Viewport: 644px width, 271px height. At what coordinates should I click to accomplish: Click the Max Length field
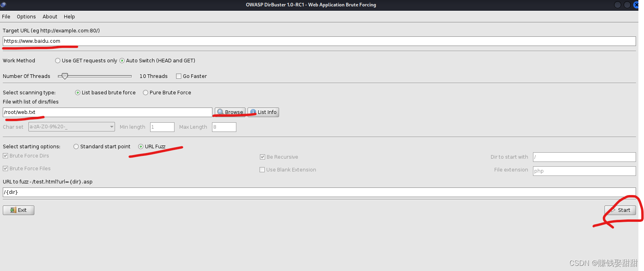tap(224, 127)
